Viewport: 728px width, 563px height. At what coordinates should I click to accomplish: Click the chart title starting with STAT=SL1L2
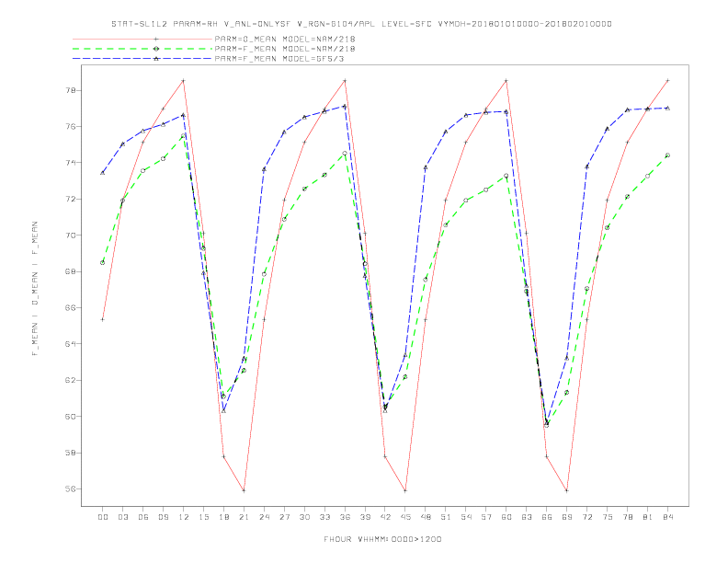tap(361, 24)
